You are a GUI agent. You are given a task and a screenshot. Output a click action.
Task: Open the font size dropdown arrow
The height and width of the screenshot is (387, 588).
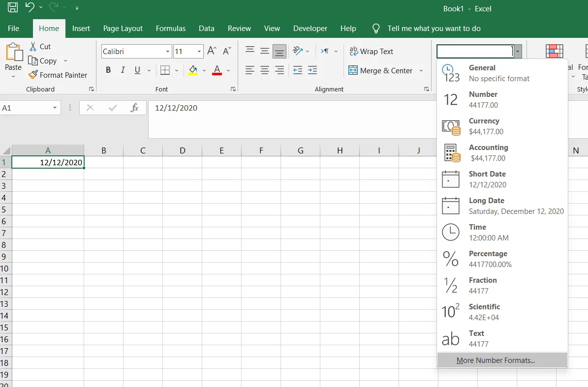tap(199, 51)
